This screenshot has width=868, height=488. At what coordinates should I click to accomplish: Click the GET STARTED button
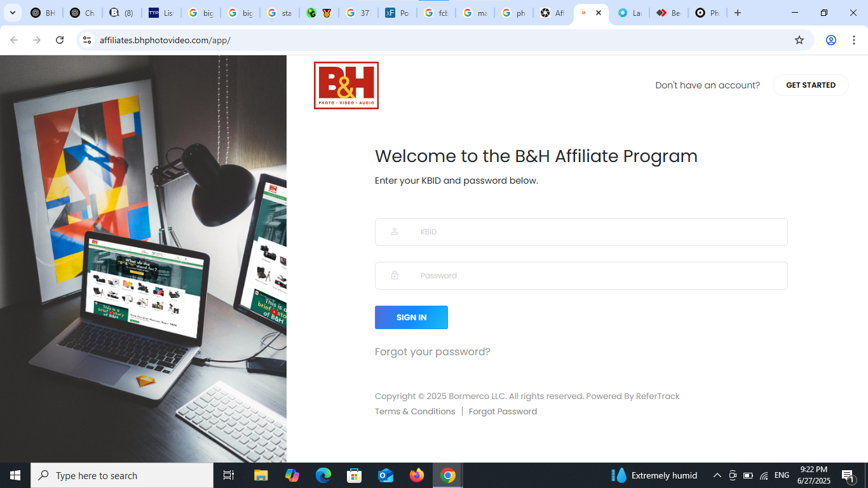811,85
